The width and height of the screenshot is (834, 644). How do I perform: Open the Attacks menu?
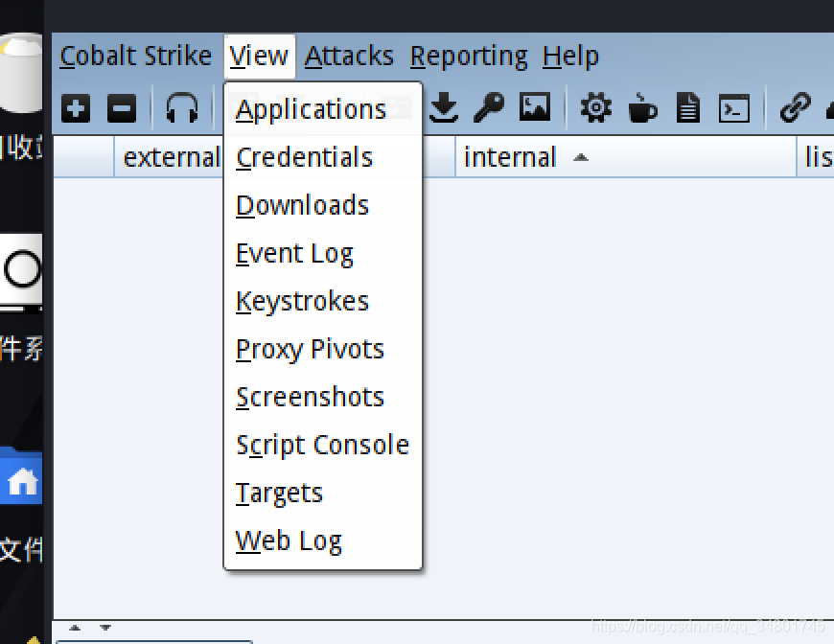[x=349, y=56]
